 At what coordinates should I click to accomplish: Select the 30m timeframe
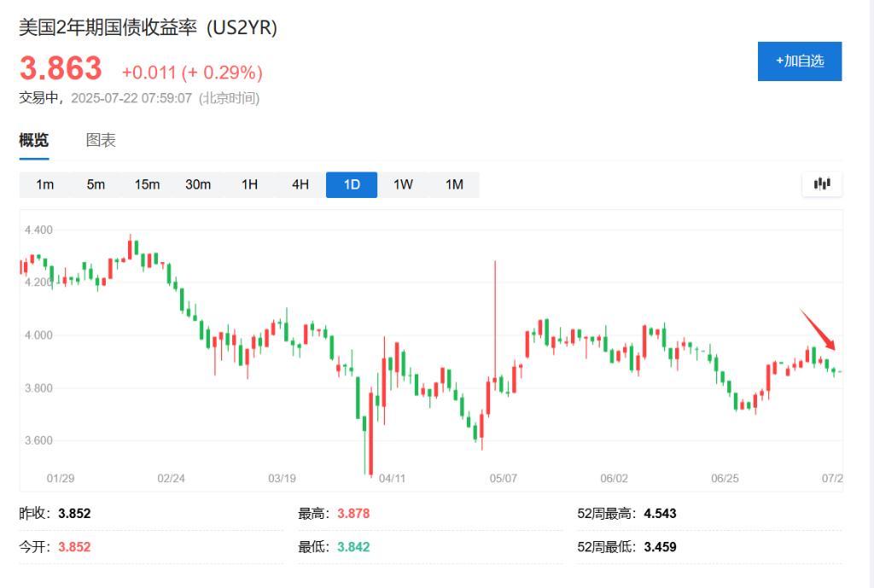tap(198, 183)
